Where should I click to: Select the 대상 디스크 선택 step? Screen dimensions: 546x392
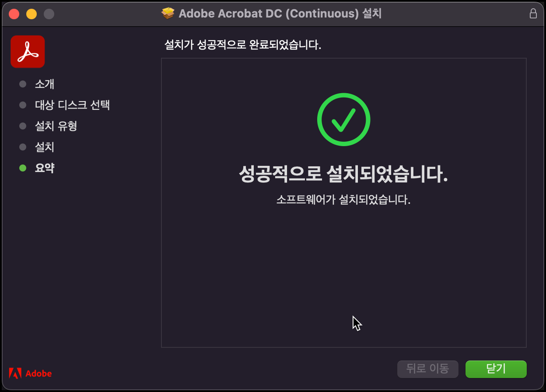tap(72, 105)
